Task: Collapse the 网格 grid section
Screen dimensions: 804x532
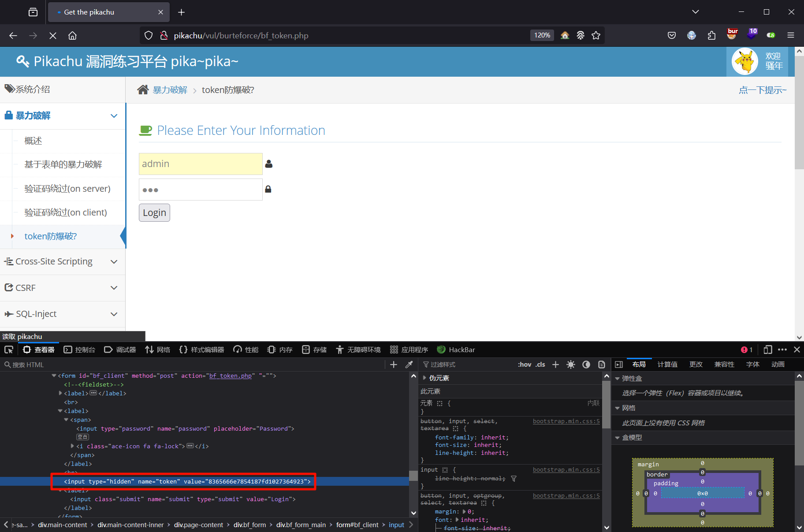Action: 617,408
